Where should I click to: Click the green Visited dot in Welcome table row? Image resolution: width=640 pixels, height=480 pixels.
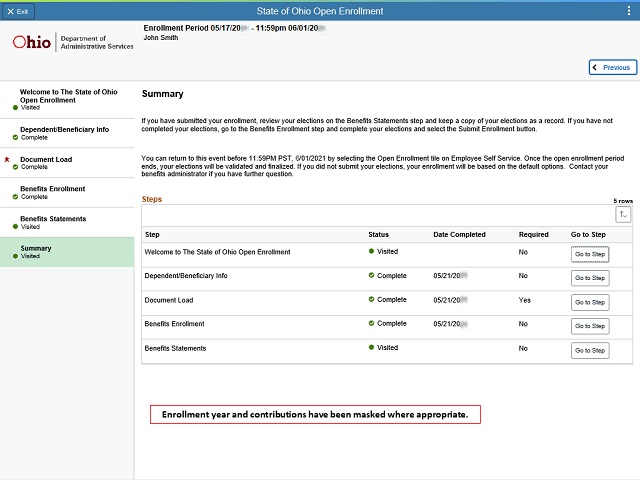point(371,251)
